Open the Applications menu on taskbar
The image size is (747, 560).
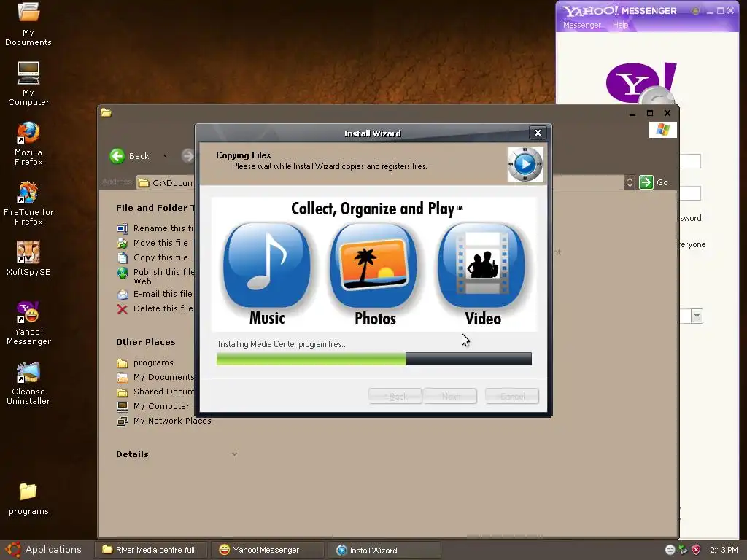[43, 550]
